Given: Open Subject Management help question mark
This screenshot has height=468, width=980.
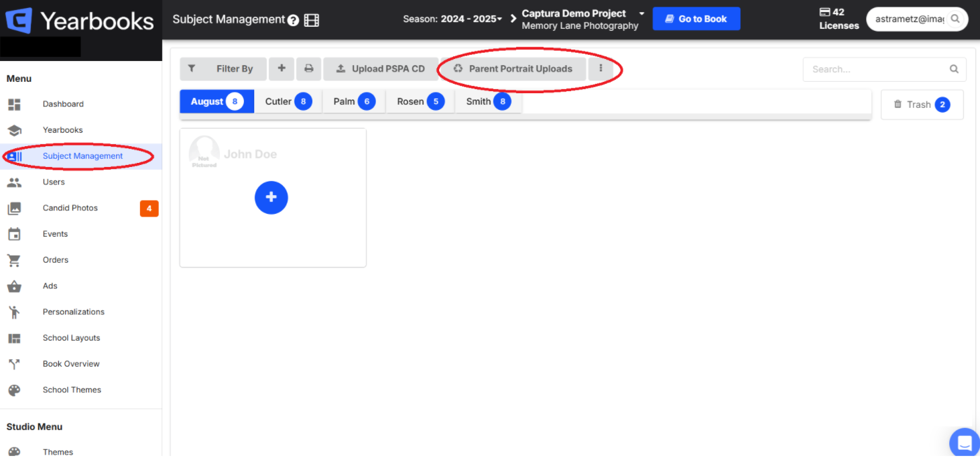Looking at the screenshot, I should pos(293,20).
